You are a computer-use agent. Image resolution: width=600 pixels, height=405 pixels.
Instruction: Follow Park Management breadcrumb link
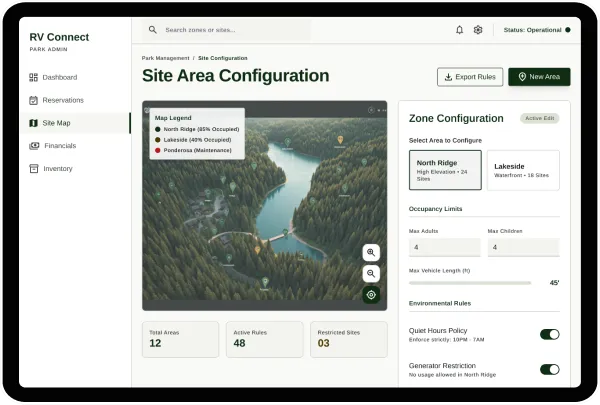pyautogui.click(x=165, y=58)
